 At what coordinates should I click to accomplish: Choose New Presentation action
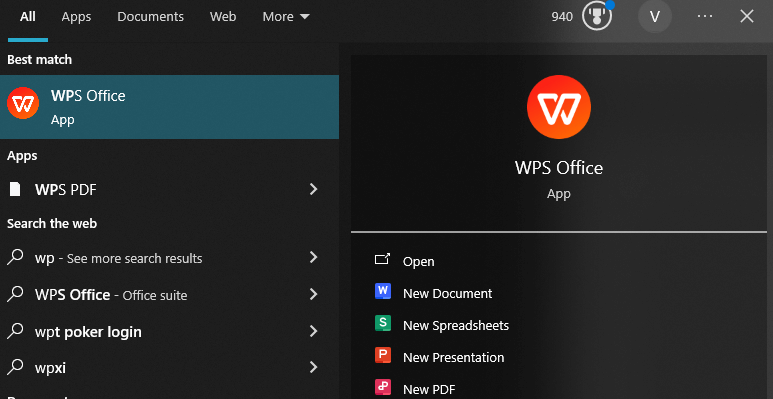click(454, 358)
